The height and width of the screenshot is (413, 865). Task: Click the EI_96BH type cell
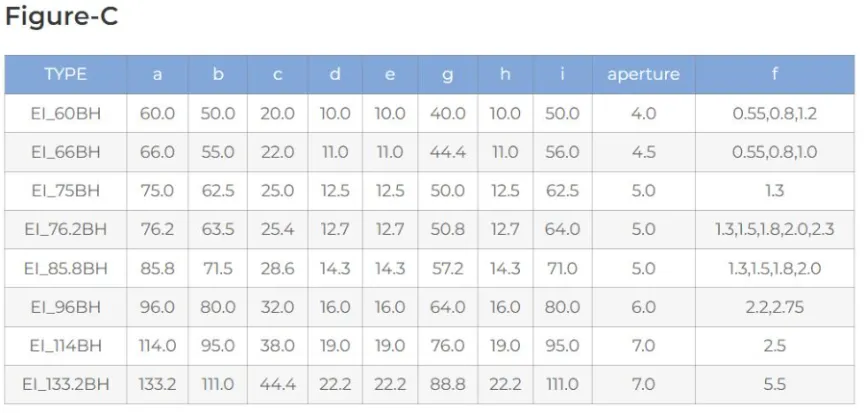coord(66,307)
